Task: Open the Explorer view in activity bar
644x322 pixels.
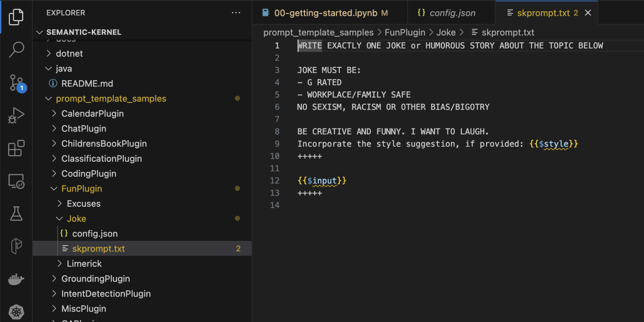Action: [16, 17]
